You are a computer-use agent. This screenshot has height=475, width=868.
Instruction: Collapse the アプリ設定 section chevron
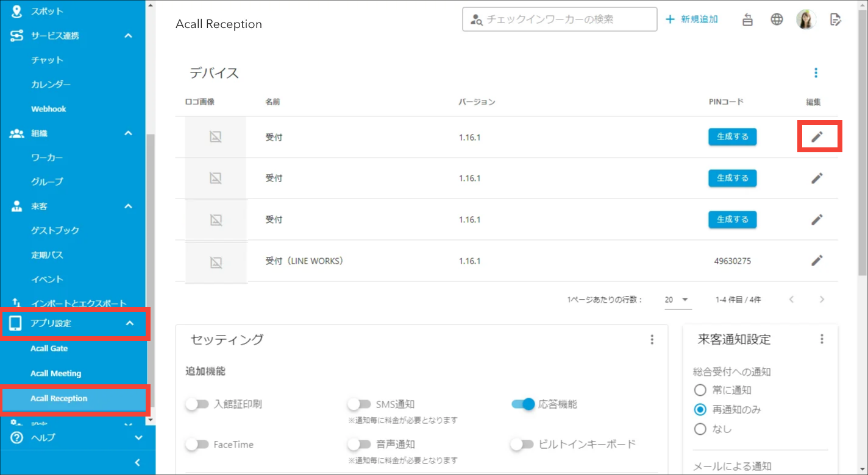[129, 323]
